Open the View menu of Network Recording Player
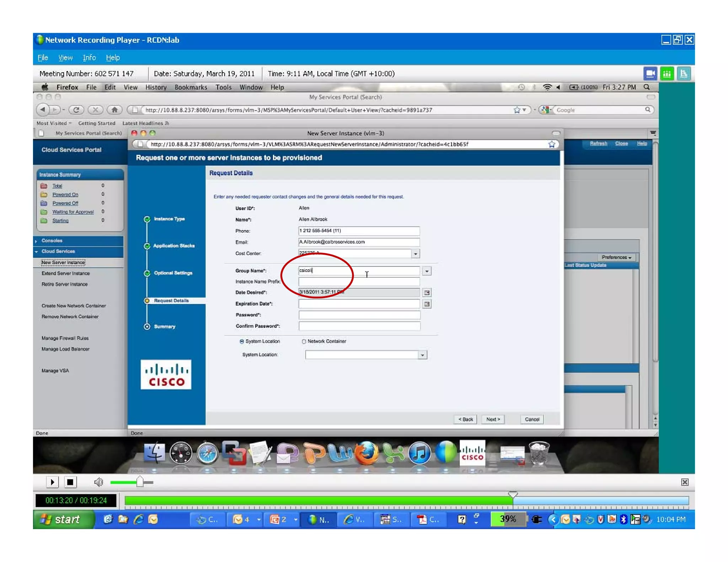Screen dimensions: 728x562 pos(65,58)
